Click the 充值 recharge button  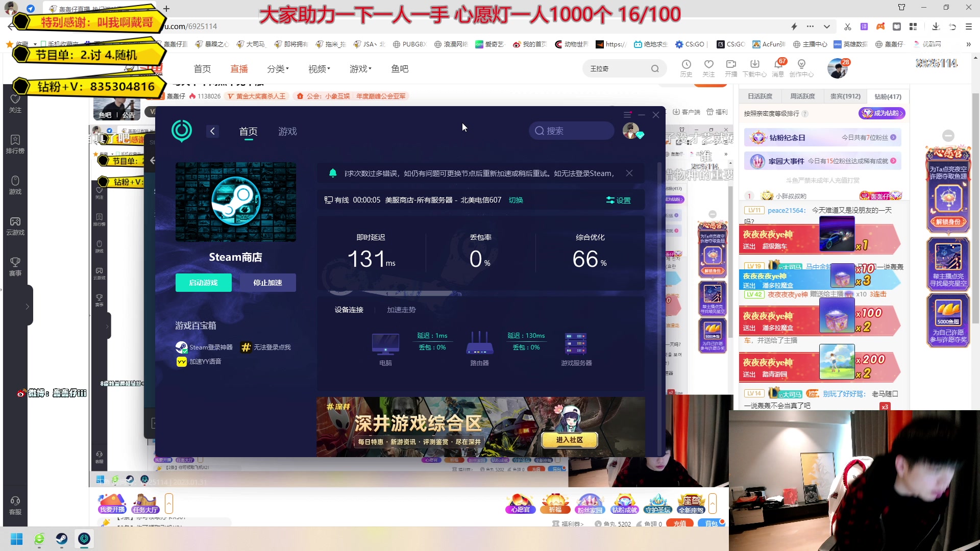pos(680,523)
